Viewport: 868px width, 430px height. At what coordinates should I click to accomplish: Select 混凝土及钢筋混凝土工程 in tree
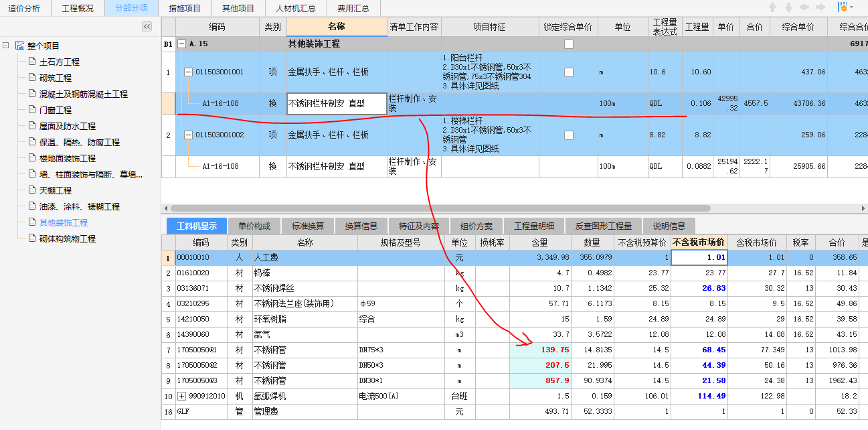click(84, 94)
